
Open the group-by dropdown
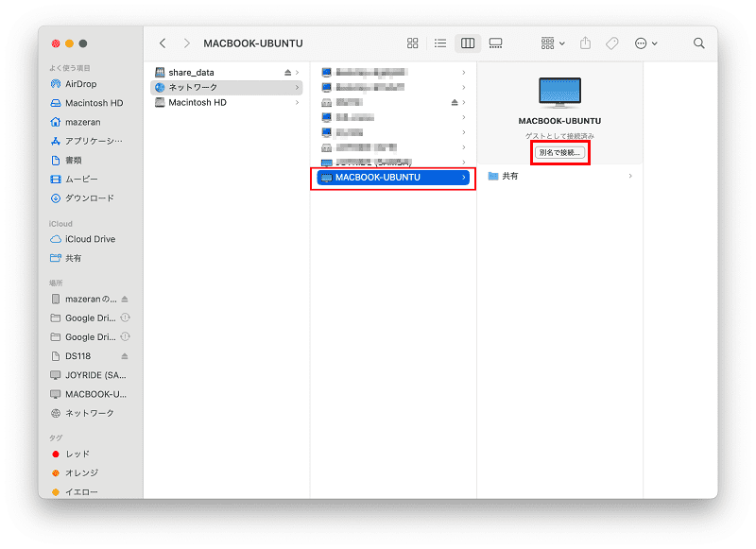click(x=553, y=43)
